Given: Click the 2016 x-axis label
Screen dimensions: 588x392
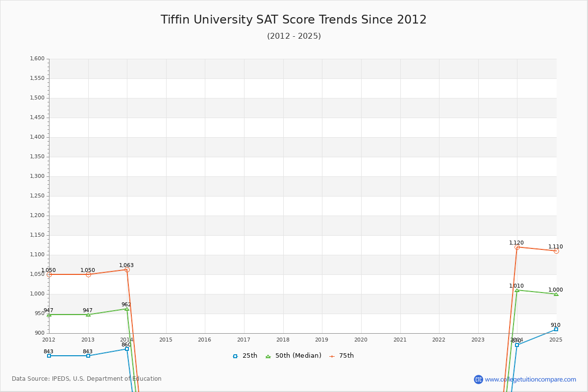Looking at the screenshot, I should [x=205, y=340].
